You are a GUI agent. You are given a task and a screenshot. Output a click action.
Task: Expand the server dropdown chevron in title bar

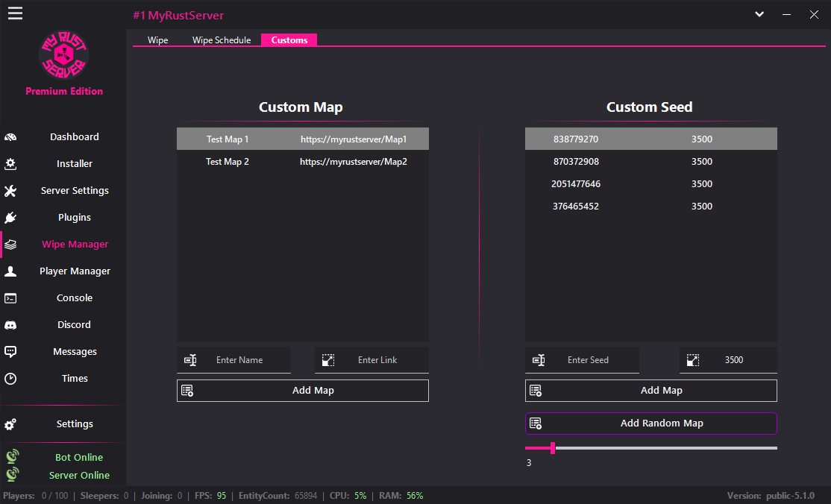(759, 14)
